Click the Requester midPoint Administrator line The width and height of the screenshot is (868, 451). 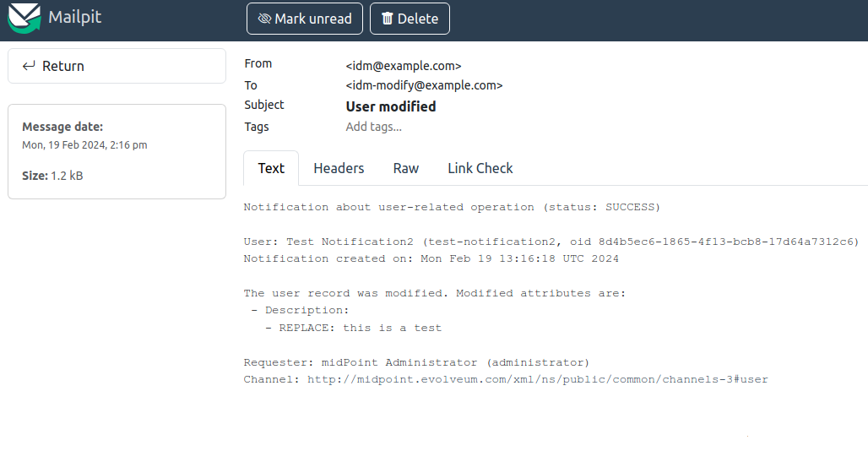tap(416, 362)
